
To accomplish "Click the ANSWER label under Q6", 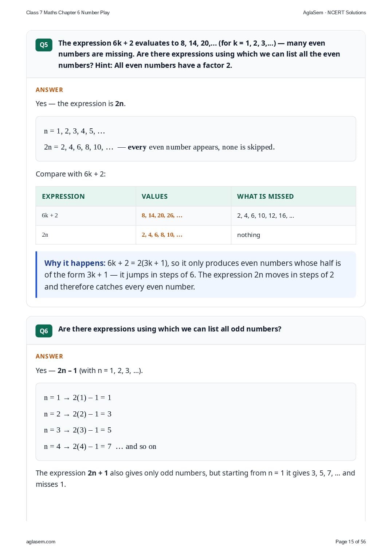I will click(49, 356).
